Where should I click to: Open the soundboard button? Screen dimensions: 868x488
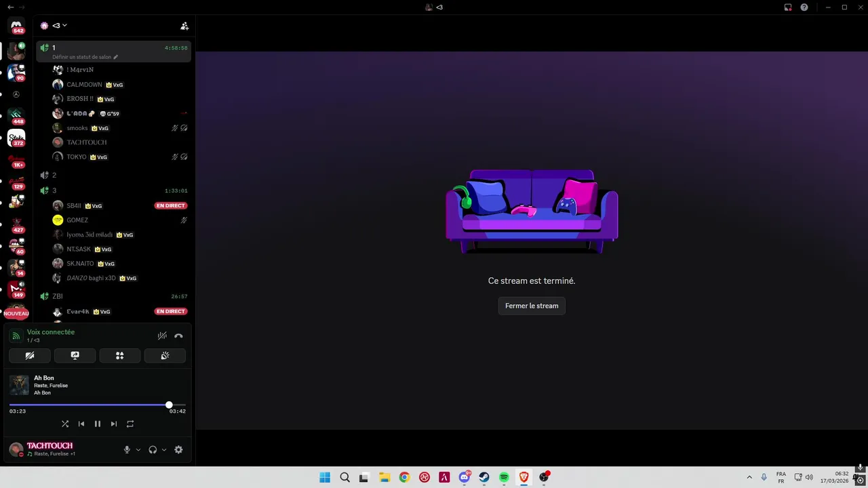(x=165, y=355)
